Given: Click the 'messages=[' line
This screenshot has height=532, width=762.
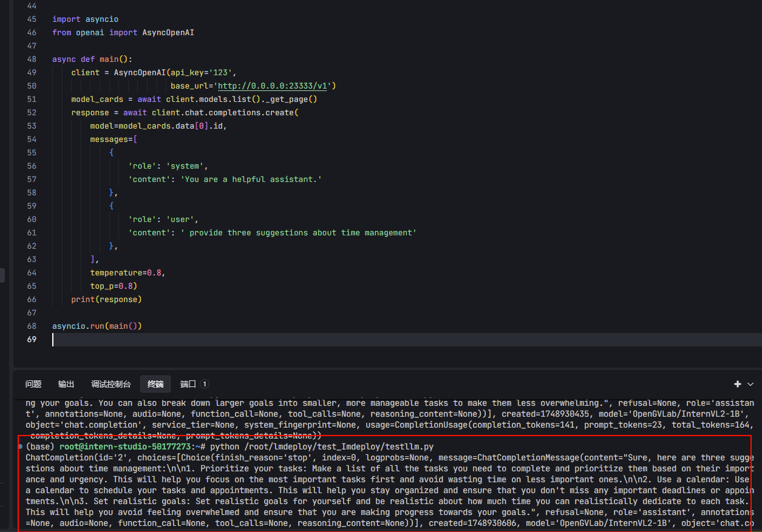Looking at the screenshot, I should coord(114,140).
